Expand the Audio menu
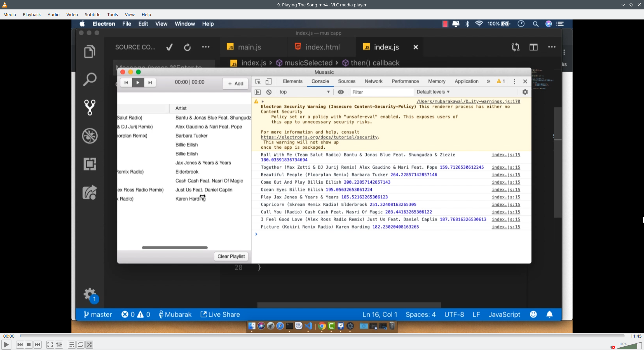The image size is (644, 350). (x=53, y=14)
